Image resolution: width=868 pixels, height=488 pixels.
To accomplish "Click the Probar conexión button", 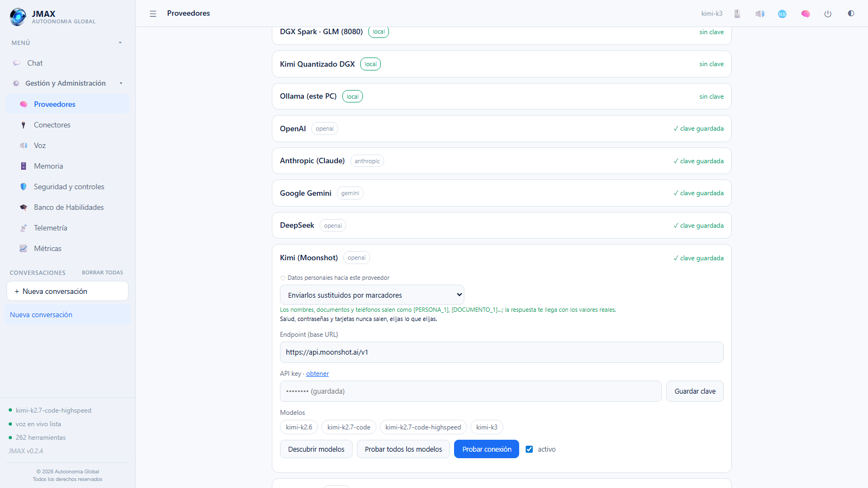I will pyautogui.click(x=487, y=449).
